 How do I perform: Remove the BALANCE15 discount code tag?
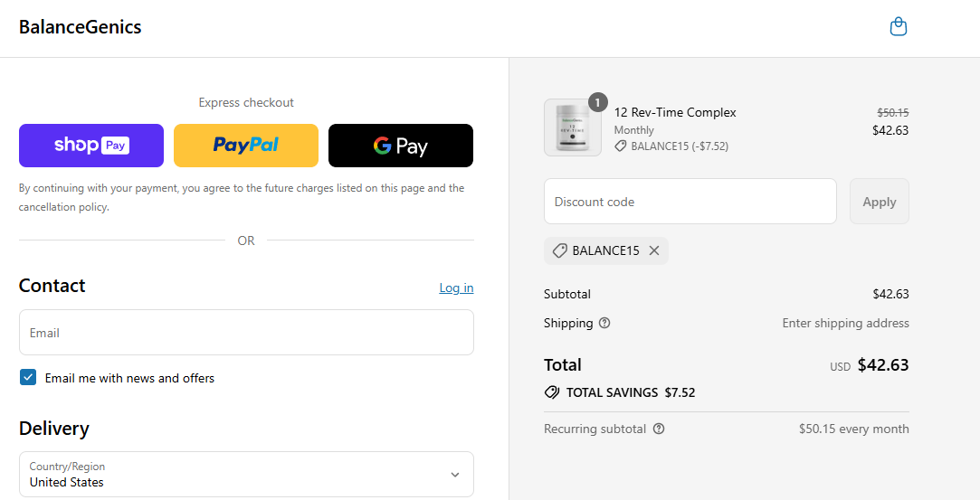(653, 250)
